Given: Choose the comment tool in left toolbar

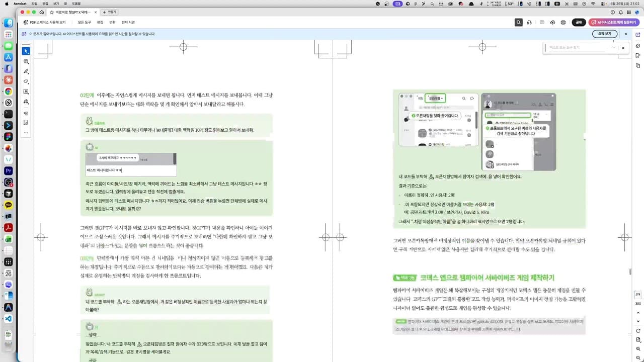Looking at the screenshot, I should (26, 61).
